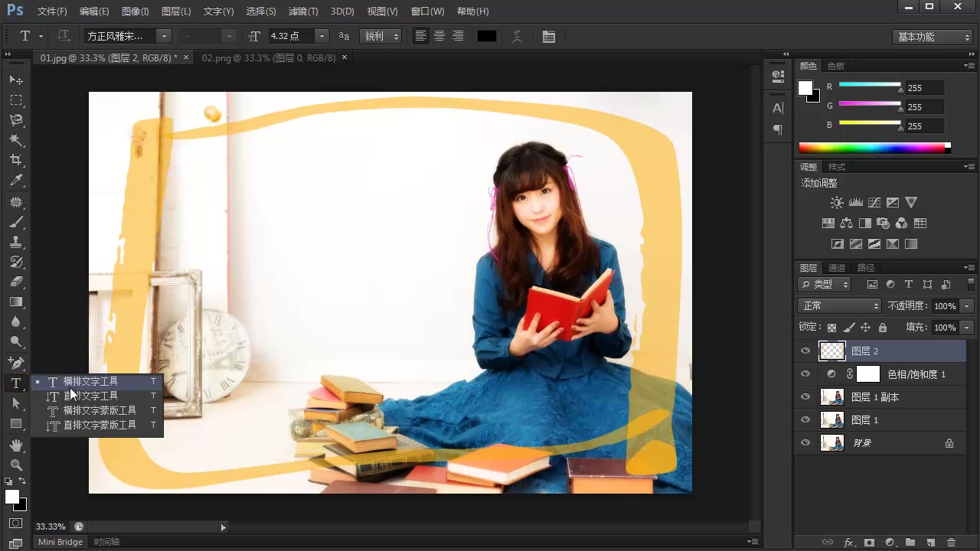The height and width of the screenshot is (551, 980).
Task: Hide layer 图层 1
Action: (x=805, y=420)
